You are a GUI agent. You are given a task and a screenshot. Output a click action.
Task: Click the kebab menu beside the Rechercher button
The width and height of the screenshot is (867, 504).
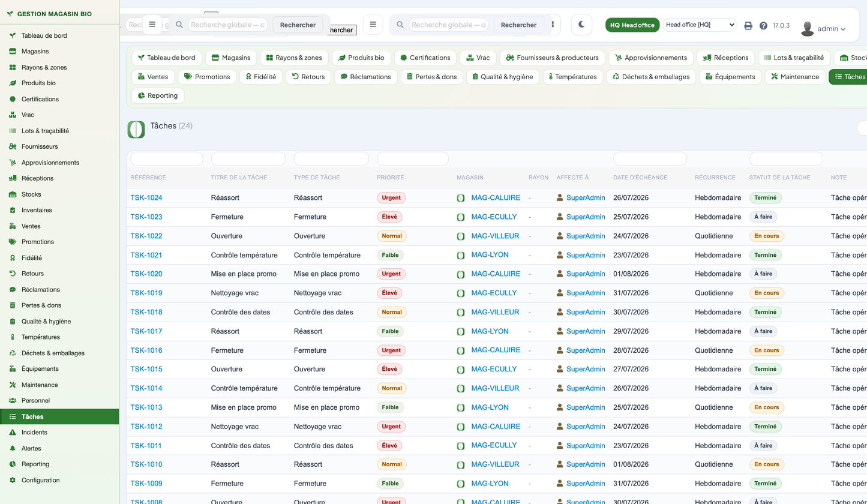tap(553, 25)
